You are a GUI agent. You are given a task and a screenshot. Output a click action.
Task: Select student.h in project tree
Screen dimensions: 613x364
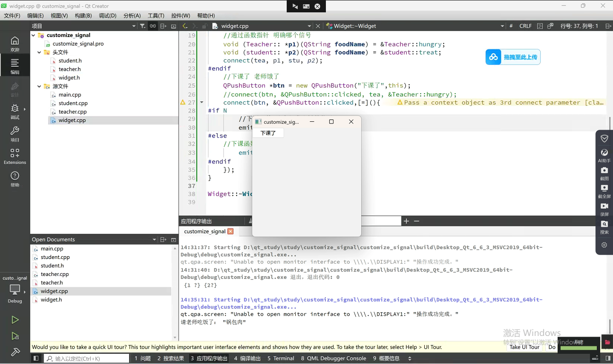tap(70, 61)
